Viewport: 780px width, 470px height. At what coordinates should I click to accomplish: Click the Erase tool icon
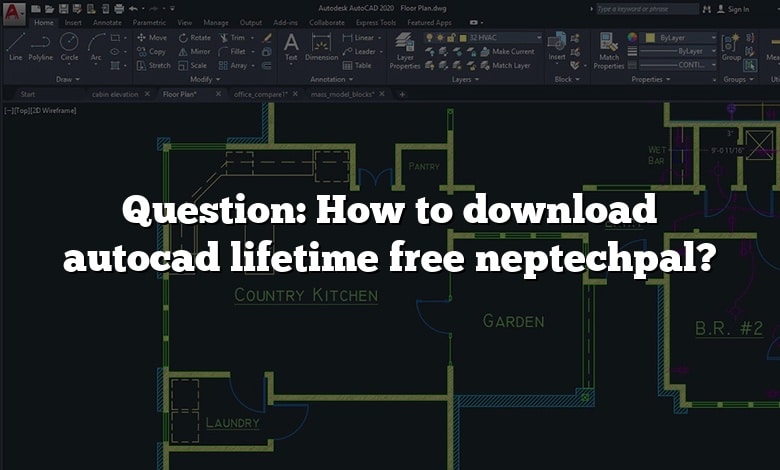point(267,37)
